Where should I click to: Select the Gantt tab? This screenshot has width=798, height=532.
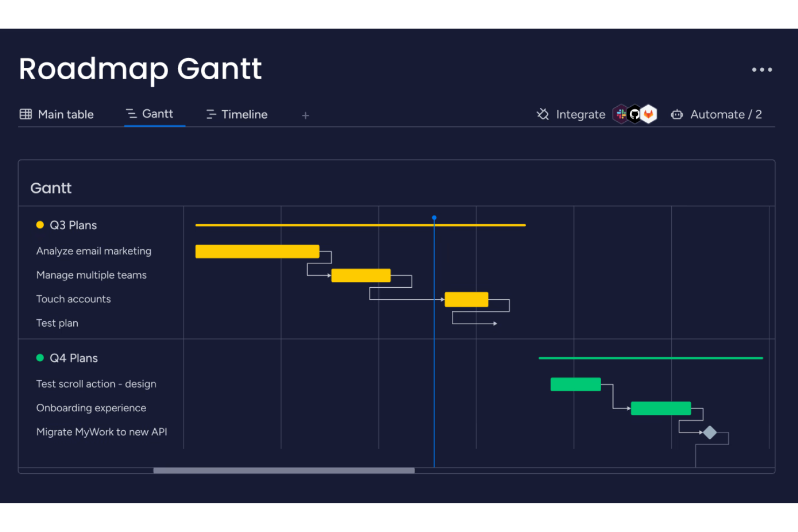pos(149,114)
